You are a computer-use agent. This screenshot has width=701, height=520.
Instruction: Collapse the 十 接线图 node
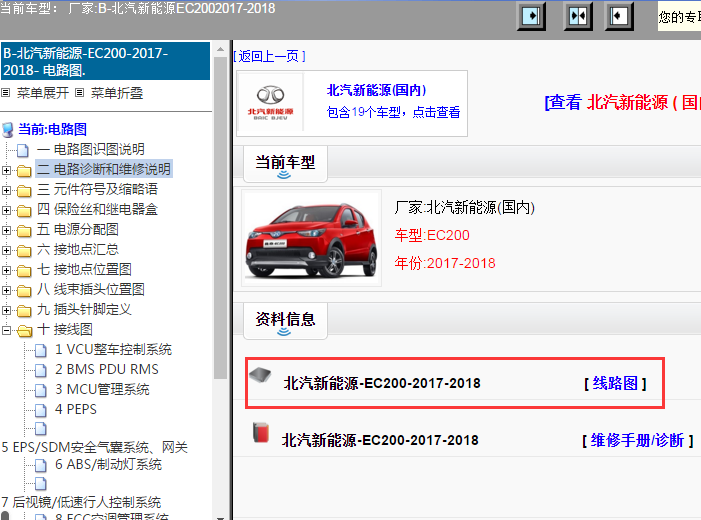point(6,330)
